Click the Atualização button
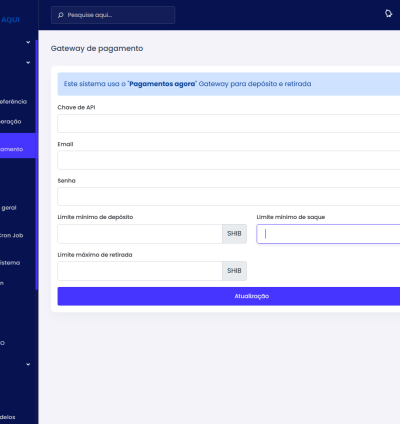 pos(229,296)
